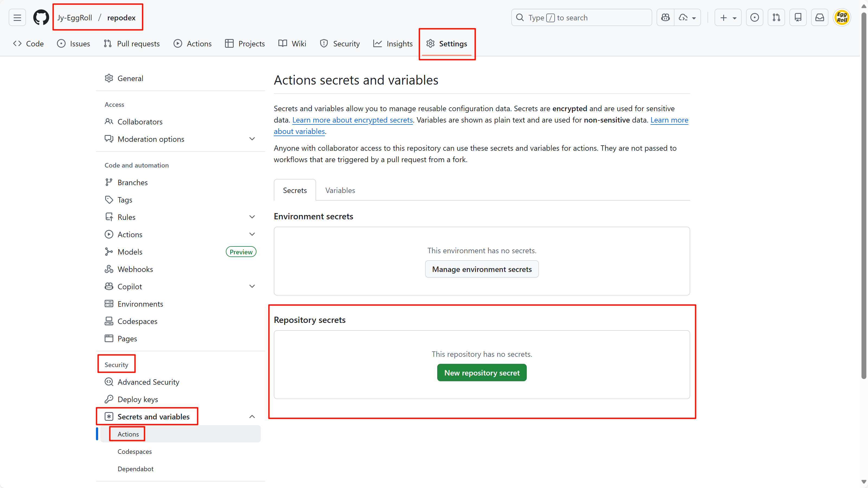
Task: Open the hamburger navigation menu
Action: (17, 18)
